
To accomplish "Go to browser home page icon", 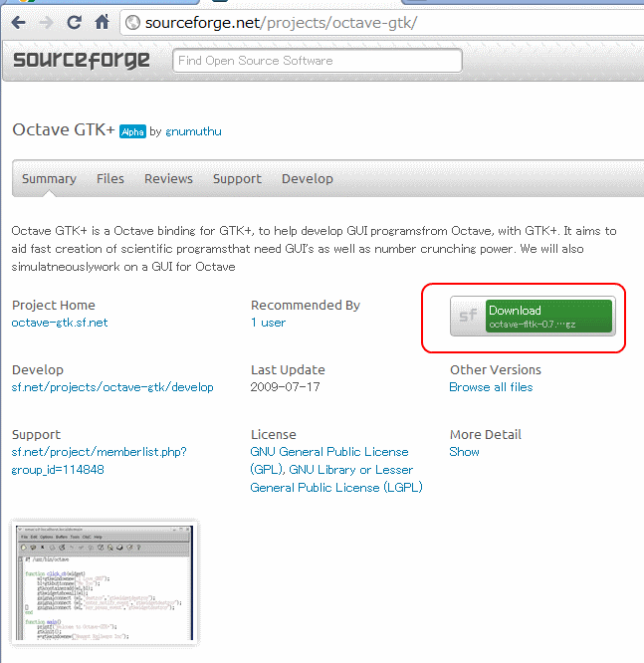I will click(102, 22).
